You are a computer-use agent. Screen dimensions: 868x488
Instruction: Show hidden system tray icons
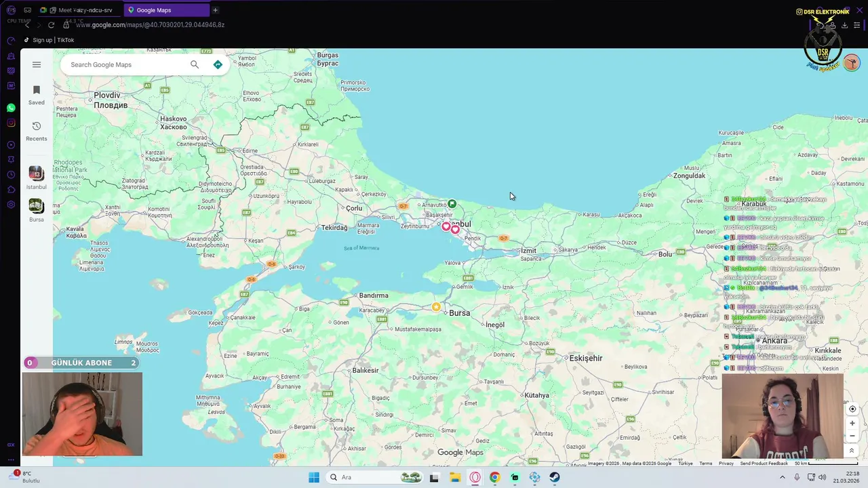pos(782,477)
